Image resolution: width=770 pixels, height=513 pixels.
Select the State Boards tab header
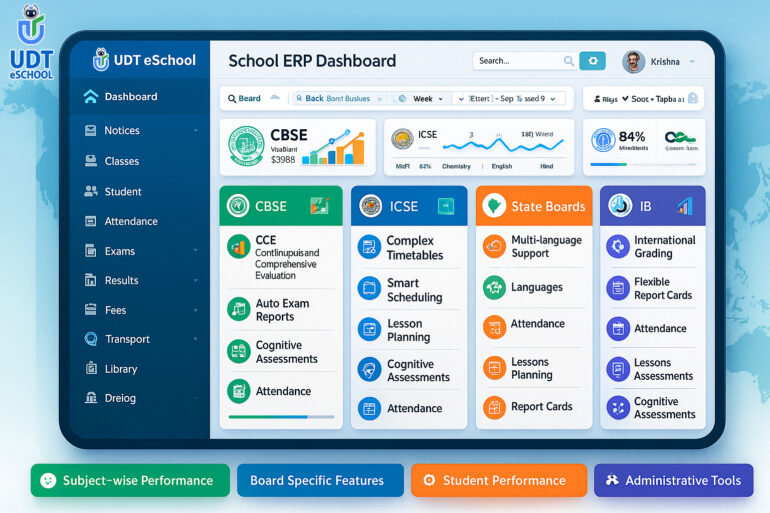click(x=534, y=206)
